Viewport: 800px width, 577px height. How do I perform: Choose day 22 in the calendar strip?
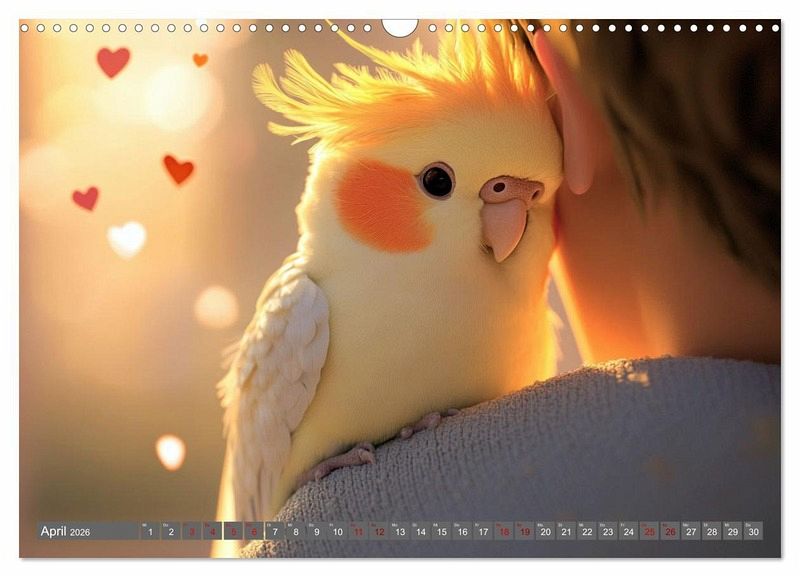(587, 532)
